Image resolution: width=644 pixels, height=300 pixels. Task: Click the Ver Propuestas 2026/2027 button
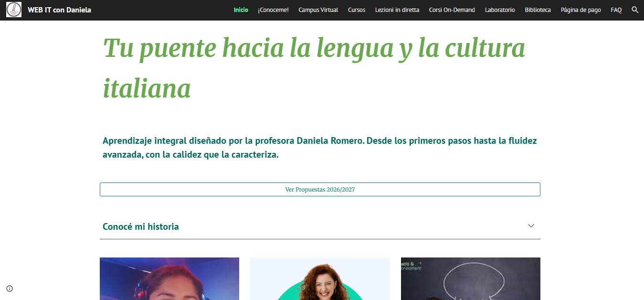(320, 189)
